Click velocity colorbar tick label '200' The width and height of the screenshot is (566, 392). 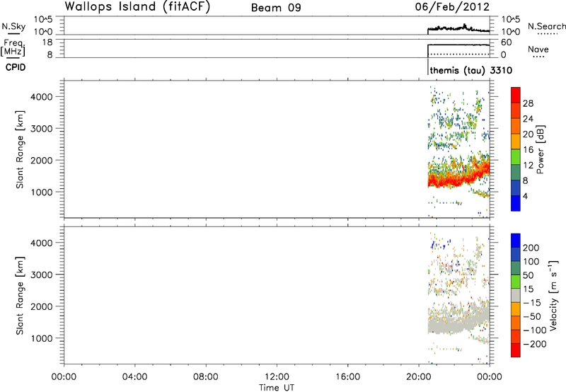pyautogui.click(x=531, y=248)
